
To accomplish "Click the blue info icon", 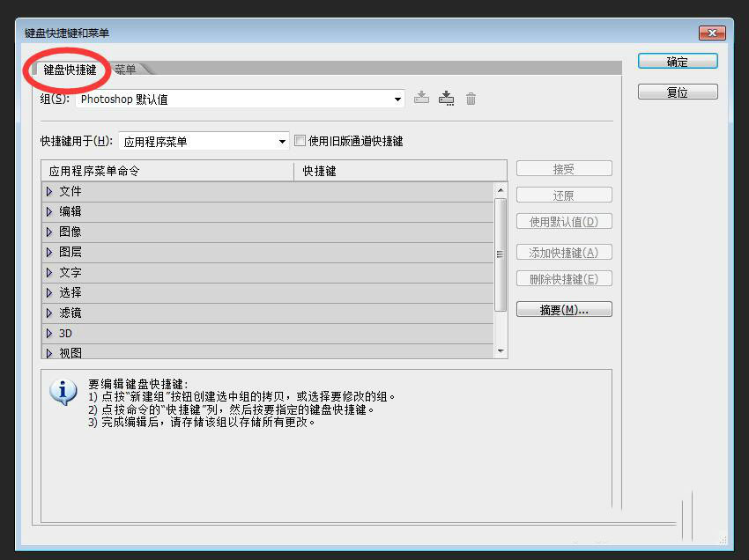I will click(63, 393).
